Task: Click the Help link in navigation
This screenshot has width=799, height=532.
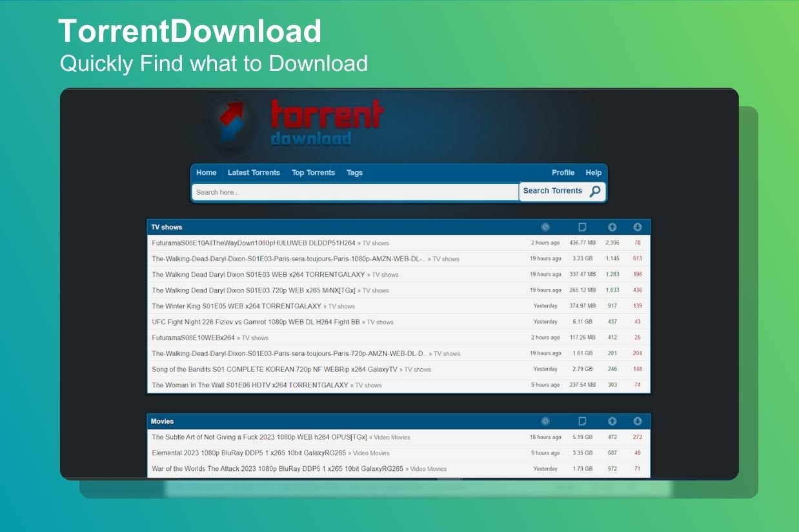Action: 593,173
